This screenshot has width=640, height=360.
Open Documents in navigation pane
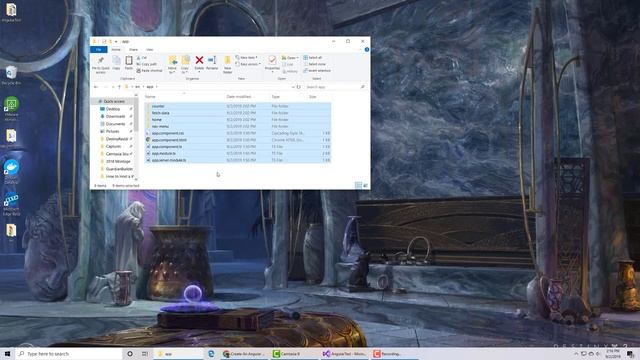coord(115,124)
